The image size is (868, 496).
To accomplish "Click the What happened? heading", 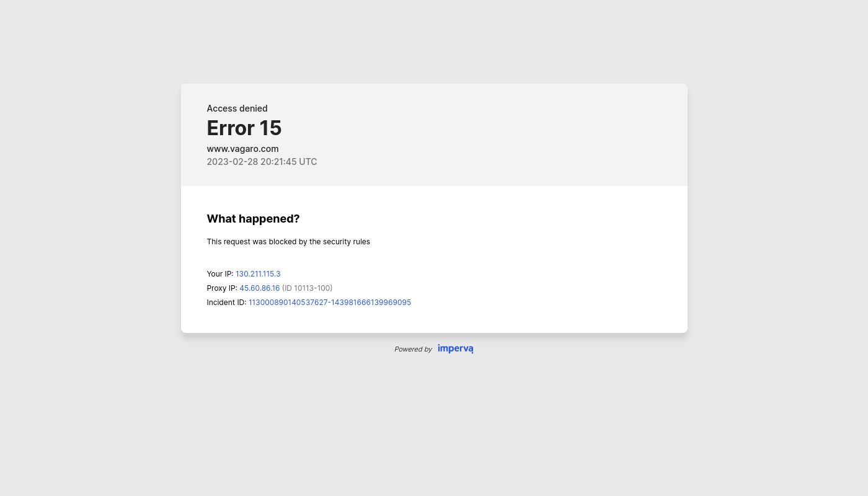I will pos(253,219).
